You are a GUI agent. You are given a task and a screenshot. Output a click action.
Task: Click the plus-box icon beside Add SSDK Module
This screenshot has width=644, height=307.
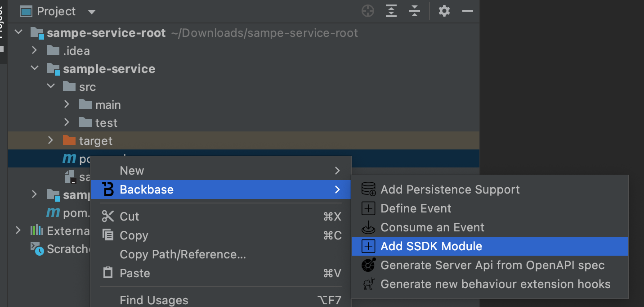pos(368,246)
